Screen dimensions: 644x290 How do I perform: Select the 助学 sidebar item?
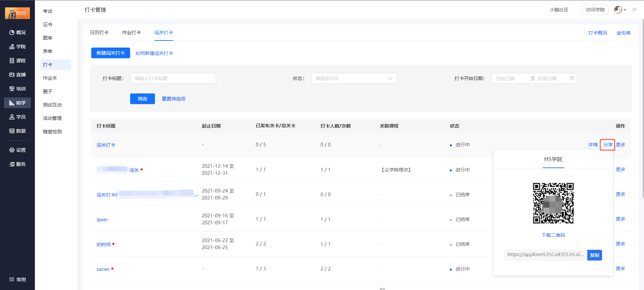pyautogui.click(x=17, y=103)
